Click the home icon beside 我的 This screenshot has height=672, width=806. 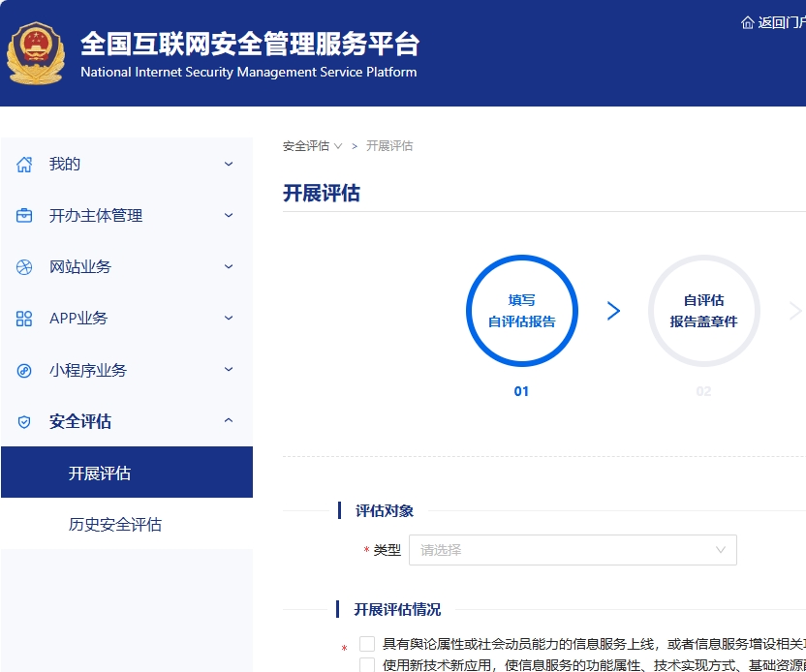pyautogui.click(x=25, y=165)
